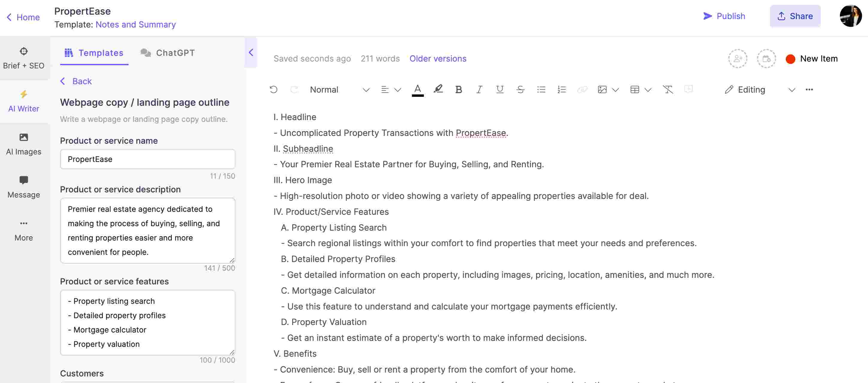Viewport: 868px width, 383px height.
Task: Click the strikethrough formatting icon
Action: [519, 89]
